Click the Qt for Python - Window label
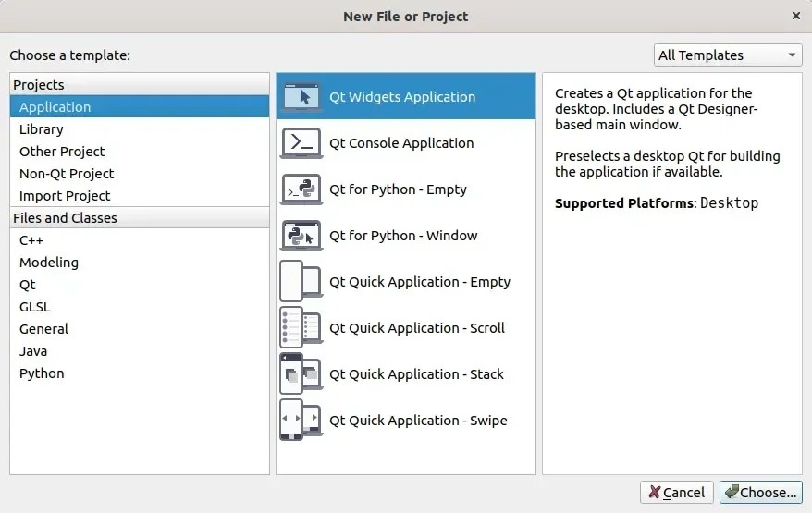812x513 pixels. pyautogui.click(x=403, y=236)
